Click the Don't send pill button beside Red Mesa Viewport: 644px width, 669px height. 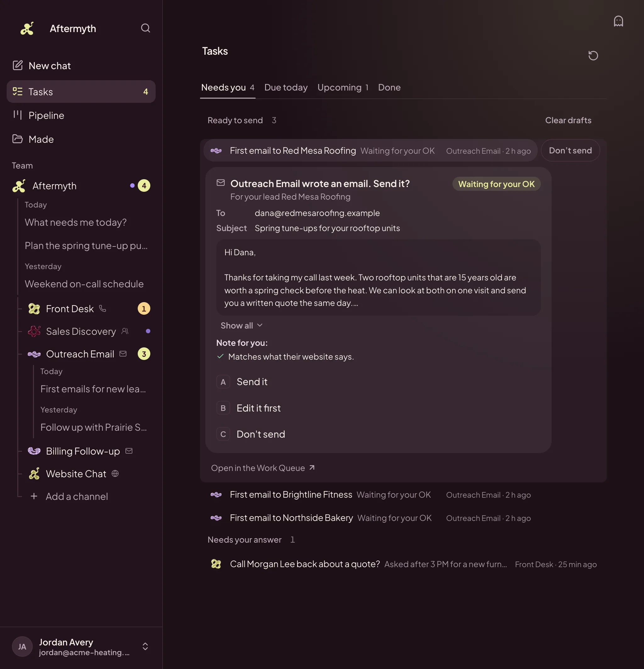tap(570, 150)
